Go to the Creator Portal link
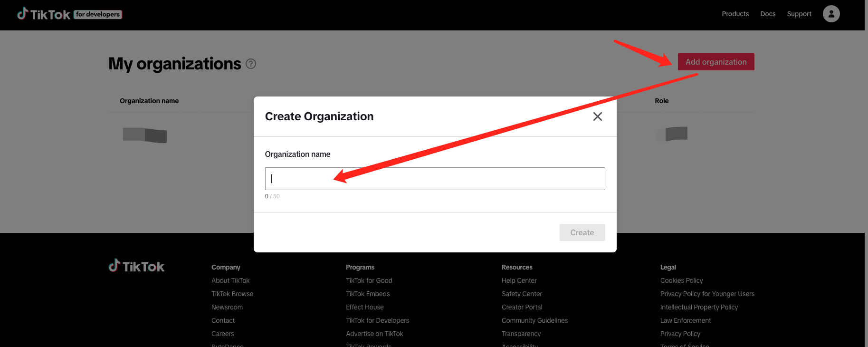The width and height of the screenshot is (868, 347). [522, 307]
